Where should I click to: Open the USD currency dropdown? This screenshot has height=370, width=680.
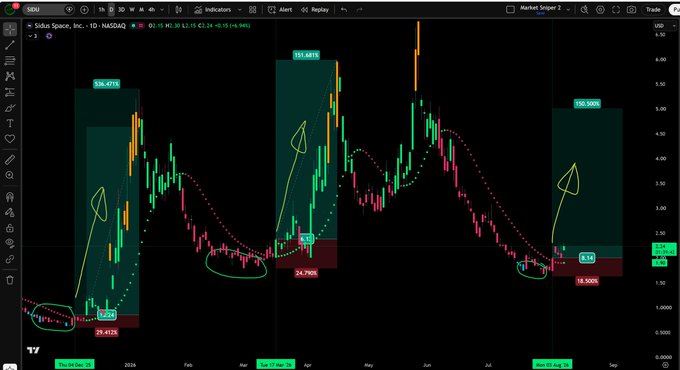tap(665, 26)
